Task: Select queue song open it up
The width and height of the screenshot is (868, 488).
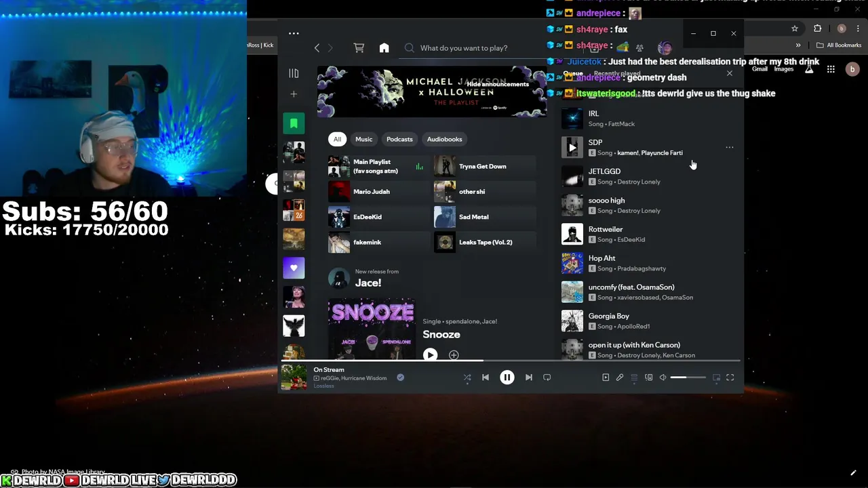Action: point(649,350)
